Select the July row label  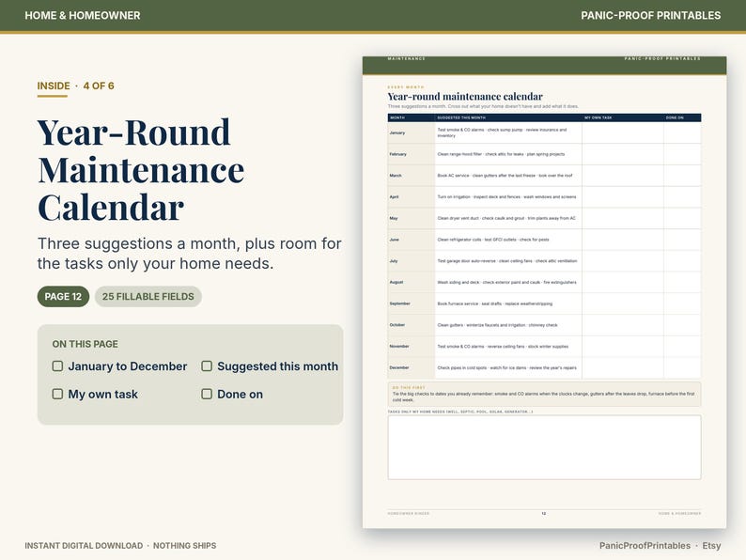(x=394, y=261)
